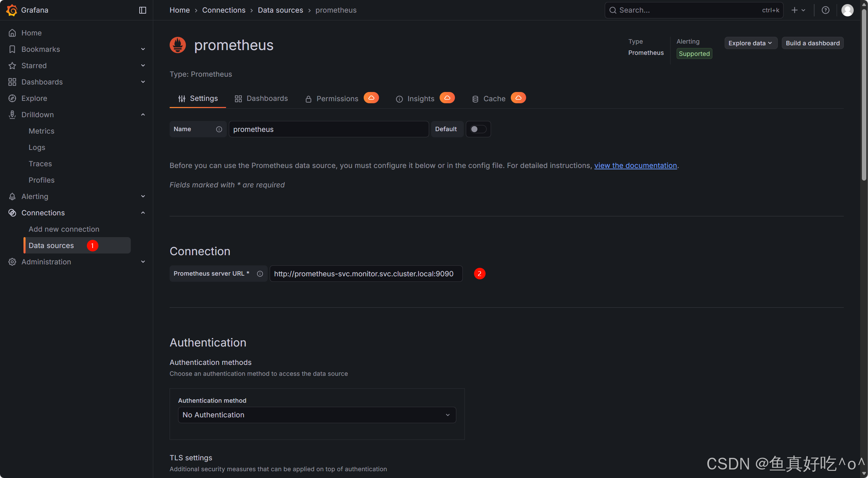
Task: Click Build a dashboard button
Action: [x=812, y=43]
